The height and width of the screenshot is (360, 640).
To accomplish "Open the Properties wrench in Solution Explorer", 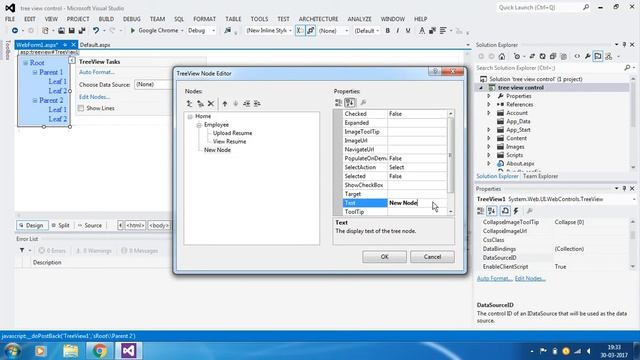I will pos(587,56).
